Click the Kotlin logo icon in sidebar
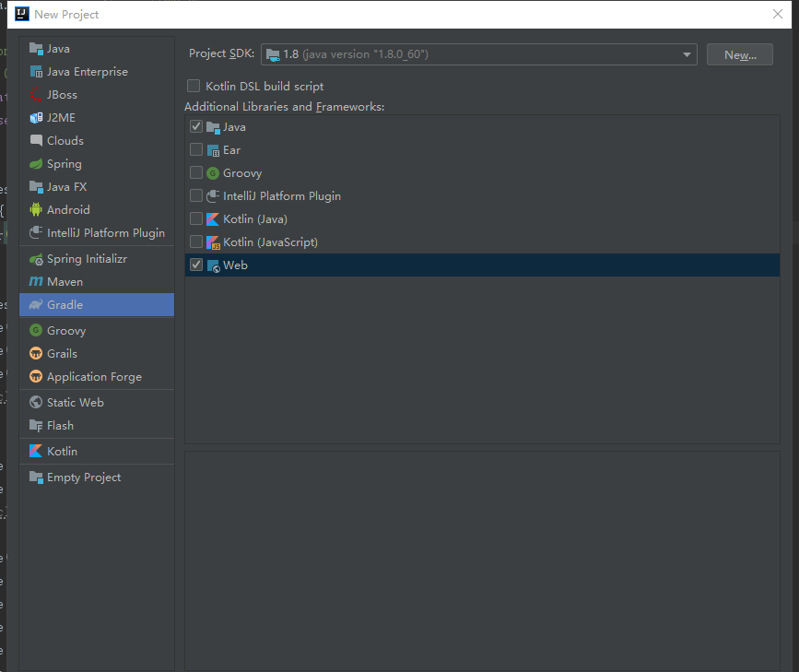 pos(36,452)
